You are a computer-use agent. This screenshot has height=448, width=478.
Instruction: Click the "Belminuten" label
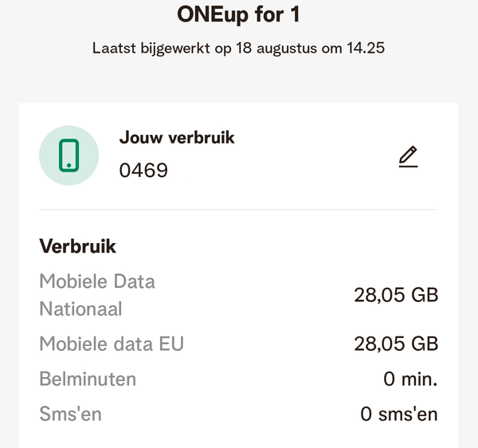click(88, 379)
